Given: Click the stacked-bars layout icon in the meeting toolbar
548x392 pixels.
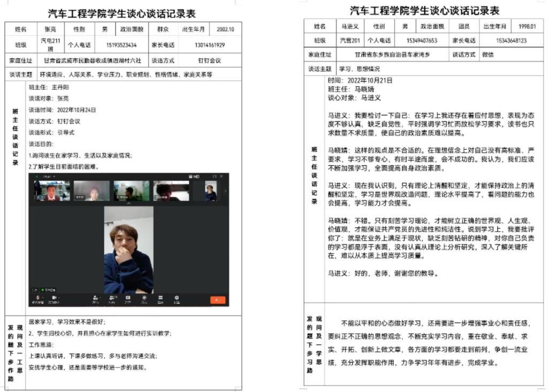Looking at the screenshot, I should 160,297.
